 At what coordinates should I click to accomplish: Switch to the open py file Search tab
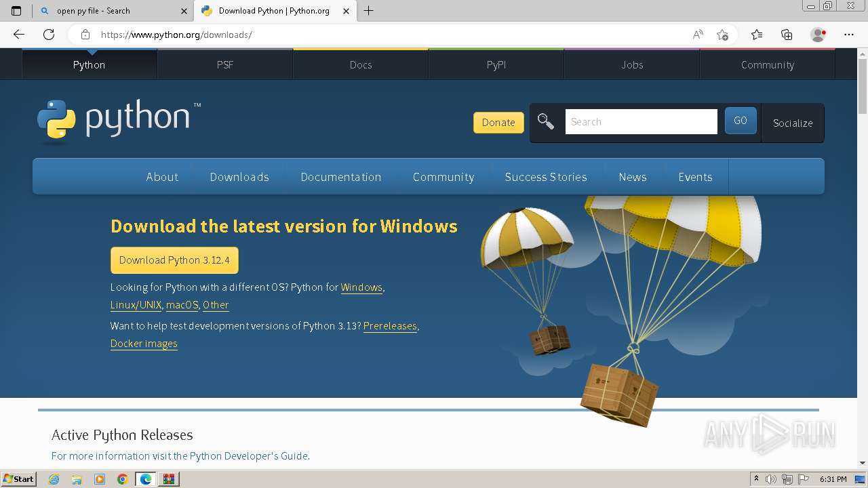pos(114,11)
